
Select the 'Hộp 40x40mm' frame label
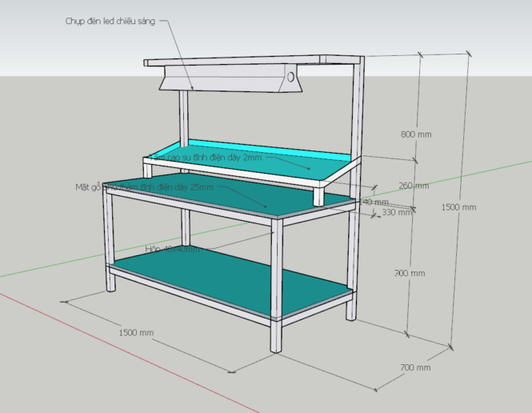click(168, 250)
